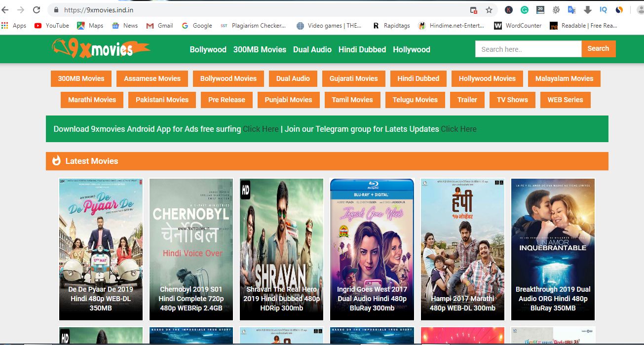The image size is (644, 345).
Task: Open the Shravan The Real Hero poster
Action: (281, 249)
